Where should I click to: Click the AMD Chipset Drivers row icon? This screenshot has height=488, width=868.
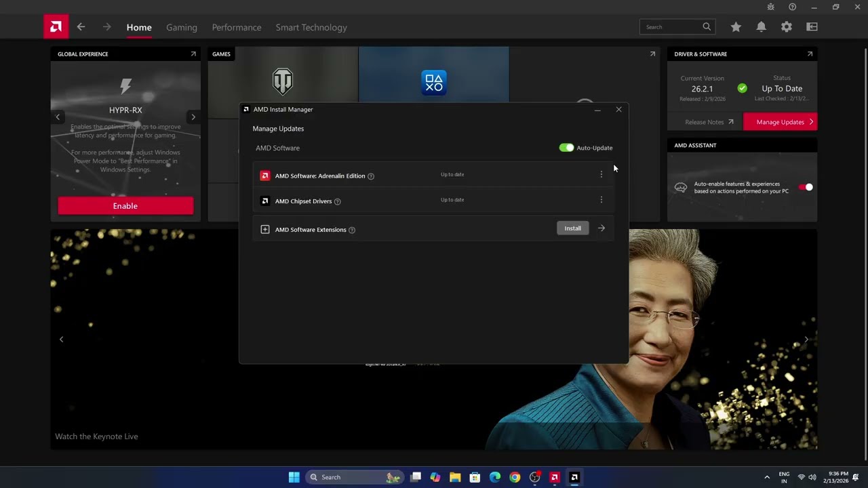coord(265,201)
